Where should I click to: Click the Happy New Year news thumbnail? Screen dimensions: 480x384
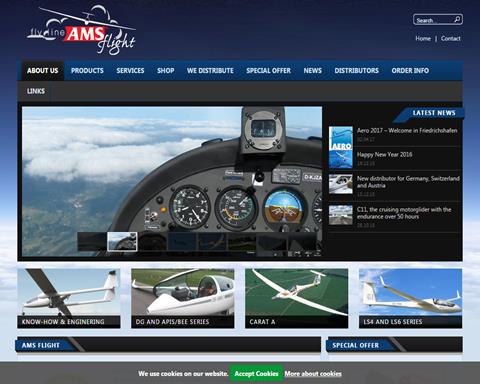(341, 159)
